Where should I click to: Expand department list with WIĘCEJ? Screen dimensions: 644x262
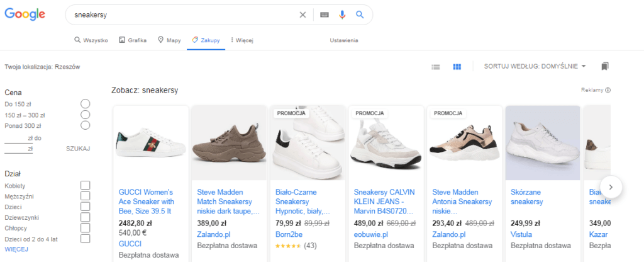pos(16,249)
